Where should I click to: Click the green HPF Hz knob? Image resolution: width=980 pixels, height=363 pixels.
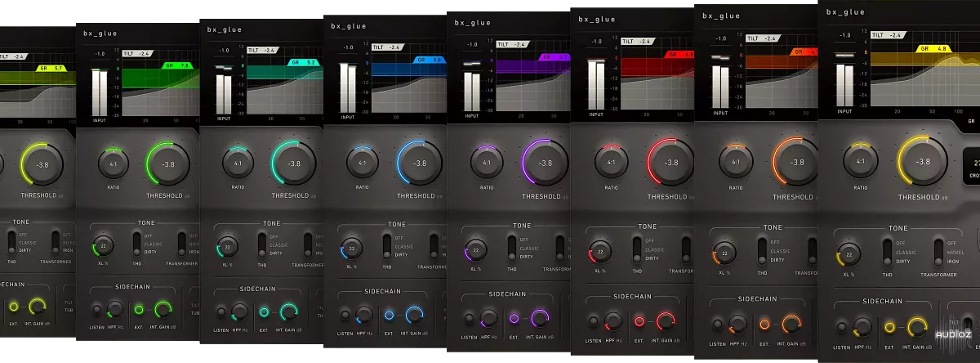[116, 309]
